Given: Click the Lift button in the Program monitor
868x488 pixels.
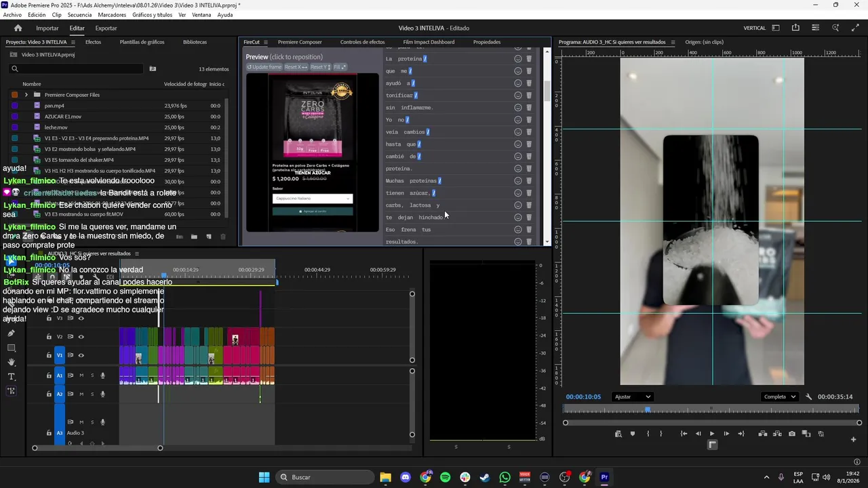Looking at the screenshot, I should point(763,434).
